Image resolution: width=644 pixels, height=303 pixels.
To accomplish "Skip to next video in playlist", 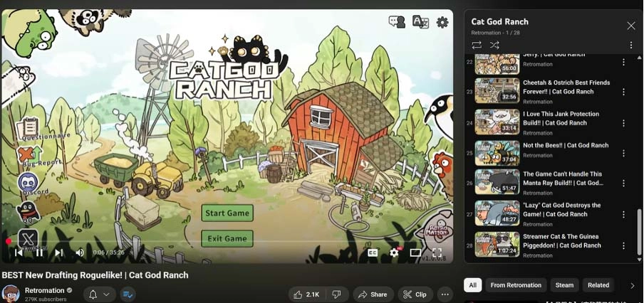I will 58,253.
